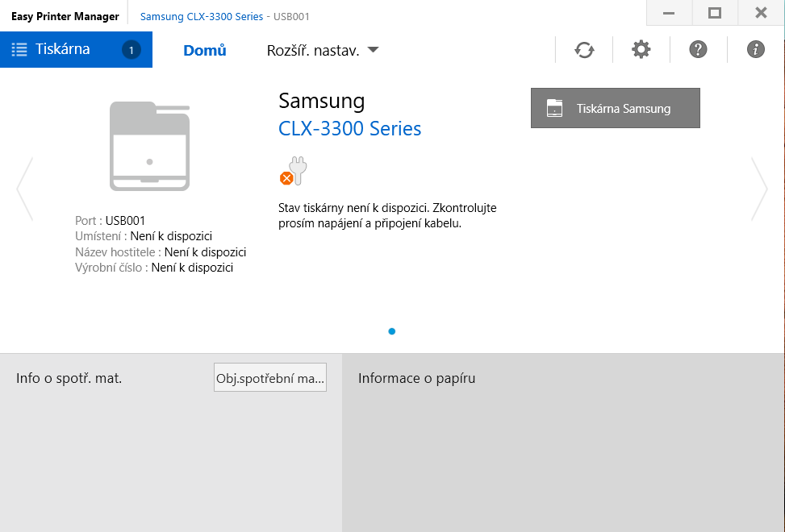Click the refresh printer status icon

584,50
